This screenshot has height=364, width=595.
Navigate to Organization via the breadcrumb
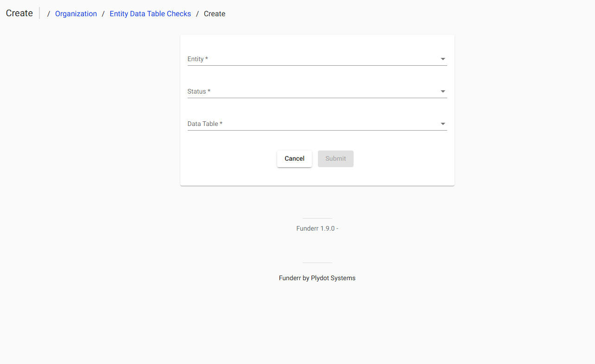click(76, 13)
